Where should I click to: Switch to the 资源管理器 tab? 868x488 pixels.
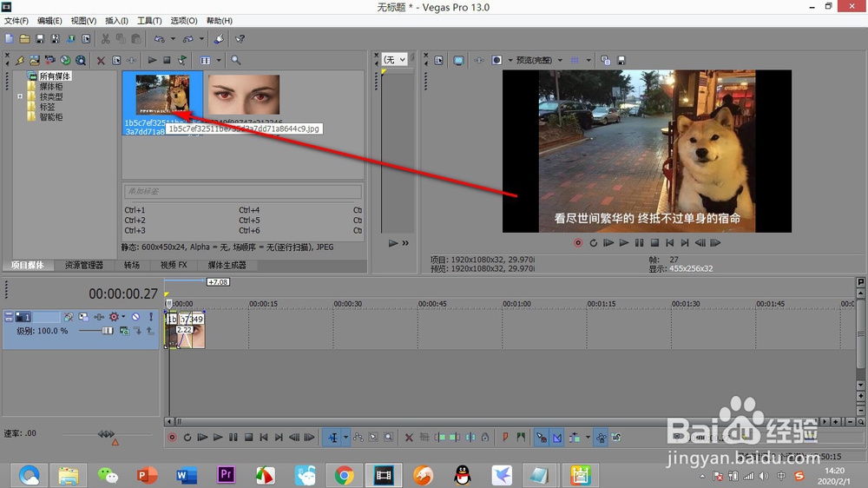(83, 266)
